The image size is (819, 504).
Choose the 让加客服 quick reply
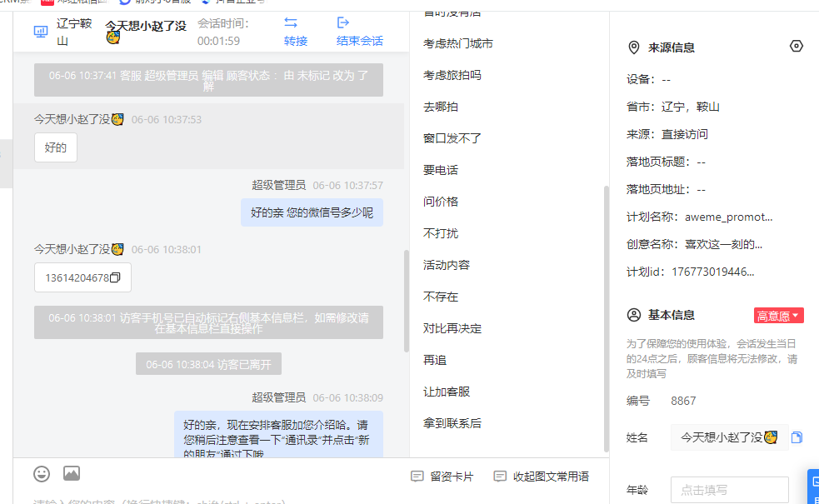447,392
